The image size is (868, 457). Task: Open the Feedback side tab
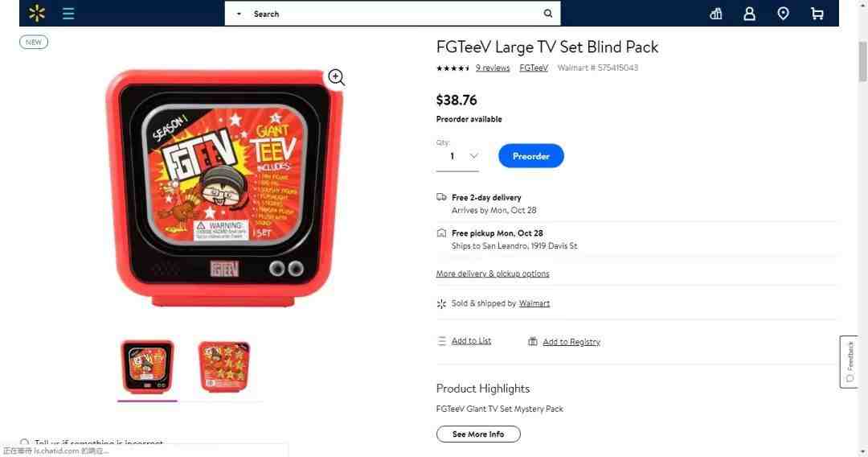[x=850, y=362]
